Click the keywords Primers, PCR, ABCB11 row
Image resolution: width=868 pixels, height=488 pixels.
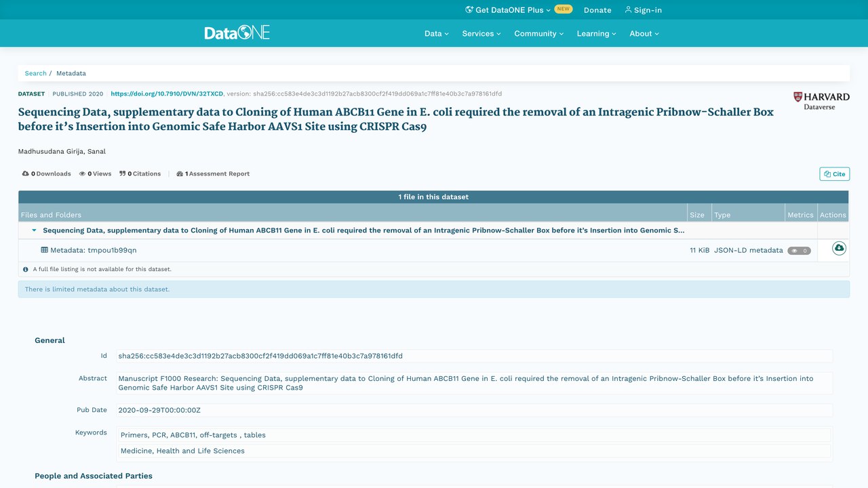[474, 435]
